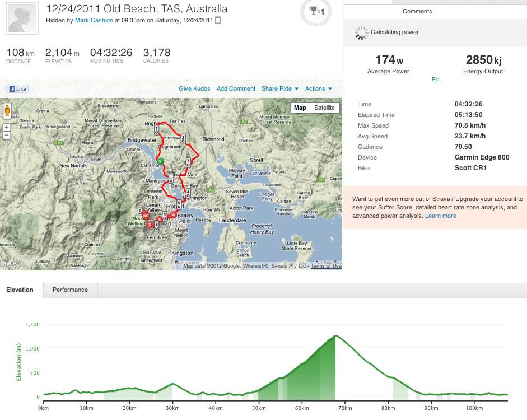527x420 pixels.
Task: Zoom out the map with minus button
Action: (x=7, y=135)
